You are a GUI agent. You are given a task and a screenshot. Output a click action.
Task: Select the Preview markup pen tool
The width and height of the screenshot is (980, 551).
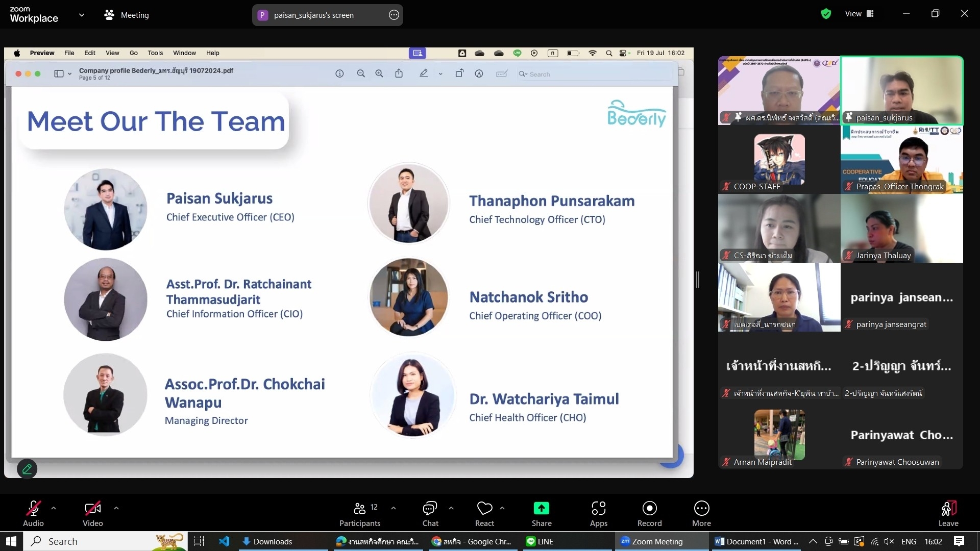click(424, 73)
